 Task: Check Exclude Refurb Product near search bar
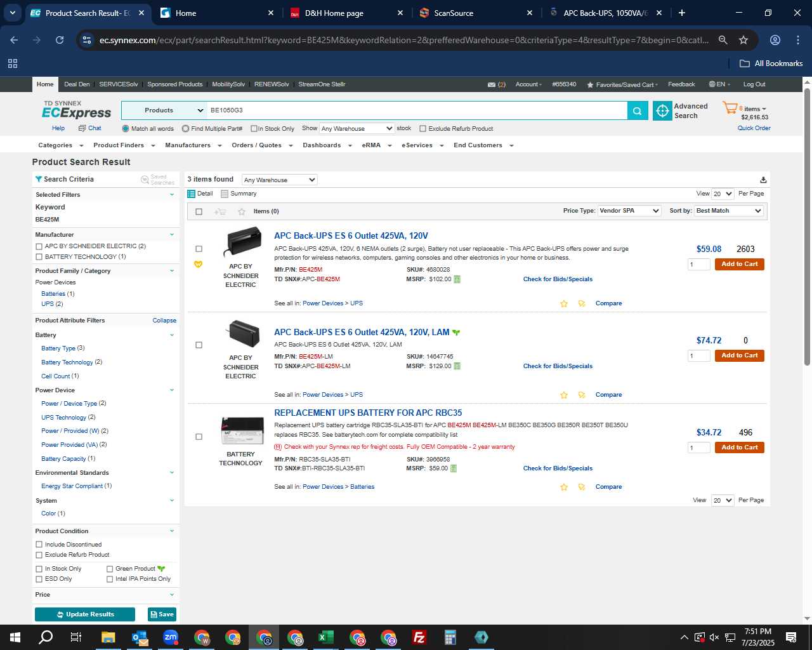pos(423,129)
